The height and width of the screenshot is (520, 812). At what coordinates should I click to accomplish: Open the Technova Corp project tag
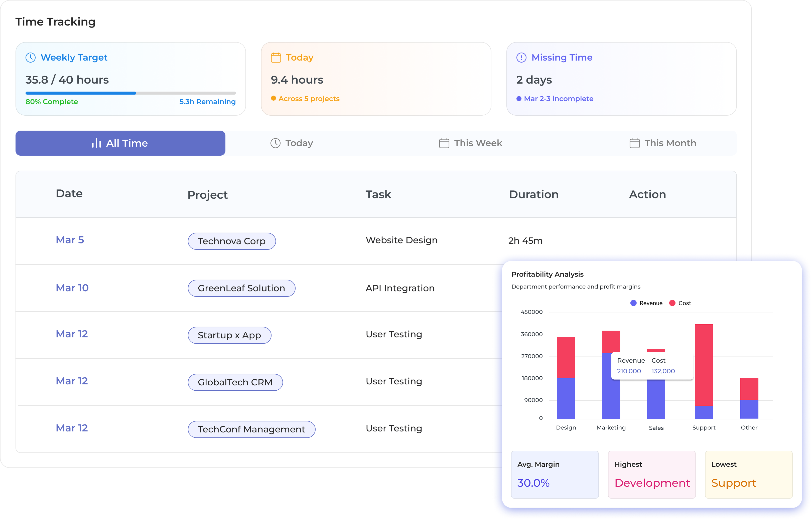pyautogui.click(x=232, y=241)
